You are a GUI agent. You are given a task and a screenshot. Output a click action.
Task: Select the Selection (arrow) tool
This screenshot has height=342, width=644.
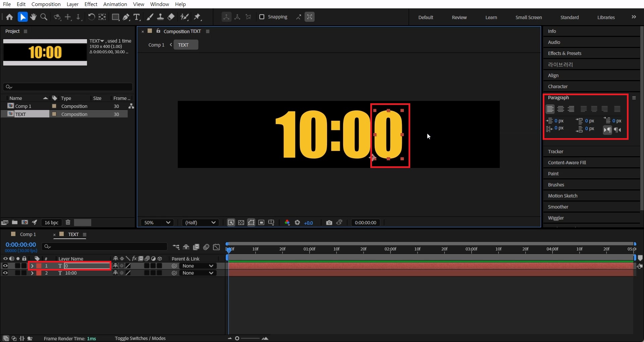pos(22,17)
